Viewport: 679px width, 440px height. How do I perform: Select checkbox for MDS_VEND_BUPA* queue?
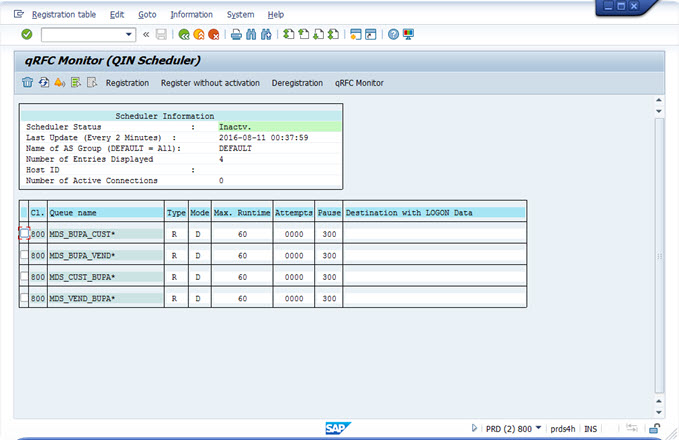(24, 298)
